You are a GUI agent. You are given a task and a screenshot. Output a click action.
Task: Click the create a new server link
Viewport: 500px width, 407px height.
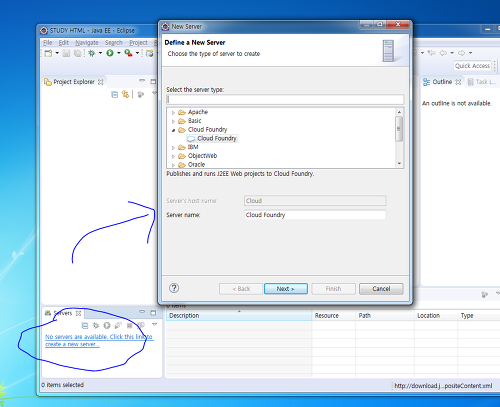pos(99,340)
